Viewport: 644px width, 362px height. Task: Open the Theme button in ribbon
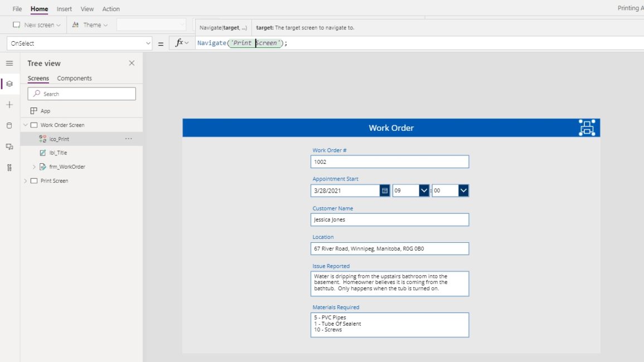coord(90,25)
